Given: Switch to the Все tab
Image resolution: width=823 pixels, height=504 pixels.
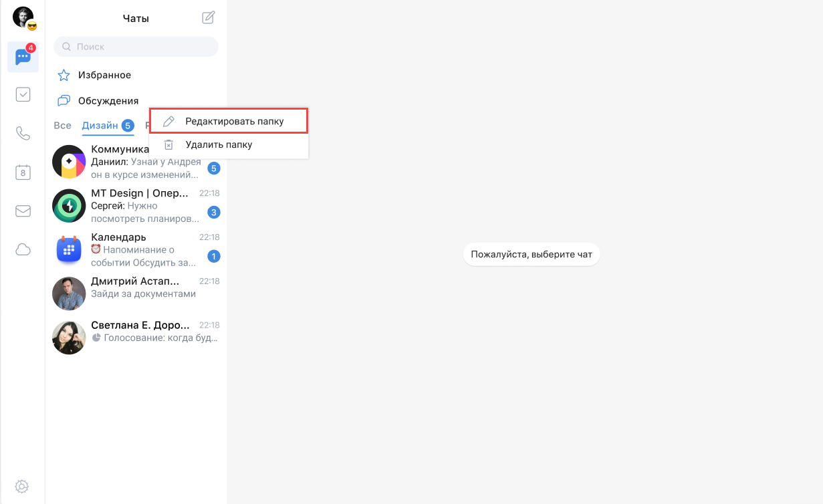Looking at the screenshot, I should pyautogui.click(x=62, y=126).
